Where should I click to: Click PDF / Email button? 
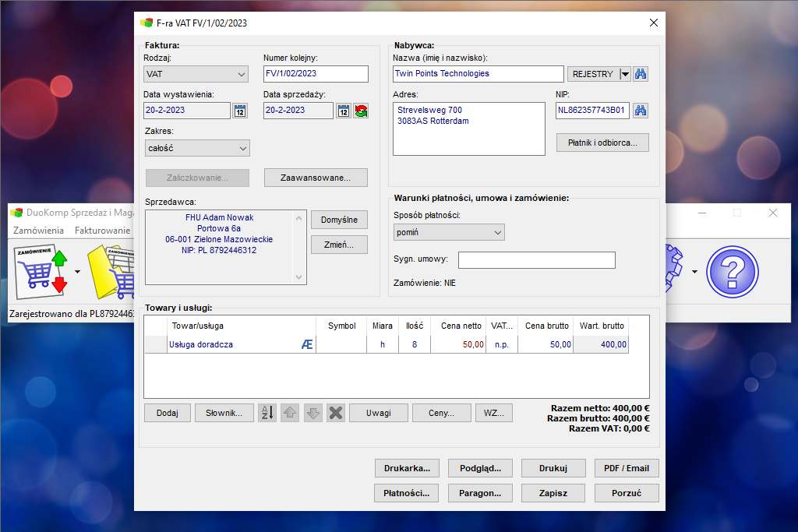627,468
